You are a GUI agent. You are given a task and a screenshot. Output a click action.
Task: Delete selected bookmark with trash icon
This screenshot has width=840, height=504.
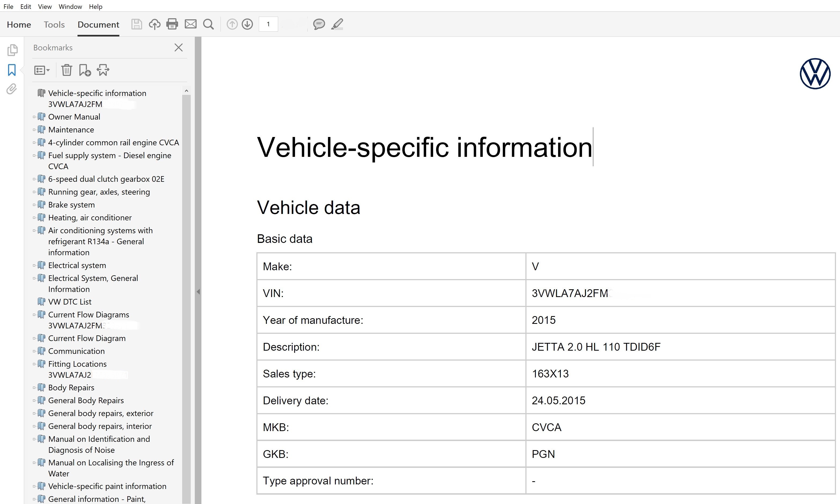pyautogui.click(x=67, y=70)
